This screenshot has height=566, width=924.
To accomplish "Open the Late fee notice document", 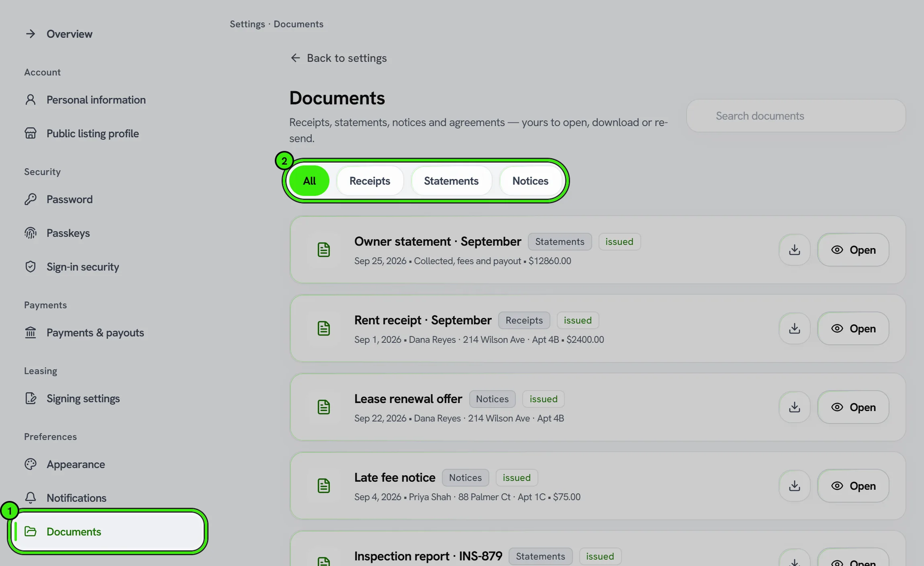I will click(853, 486).
